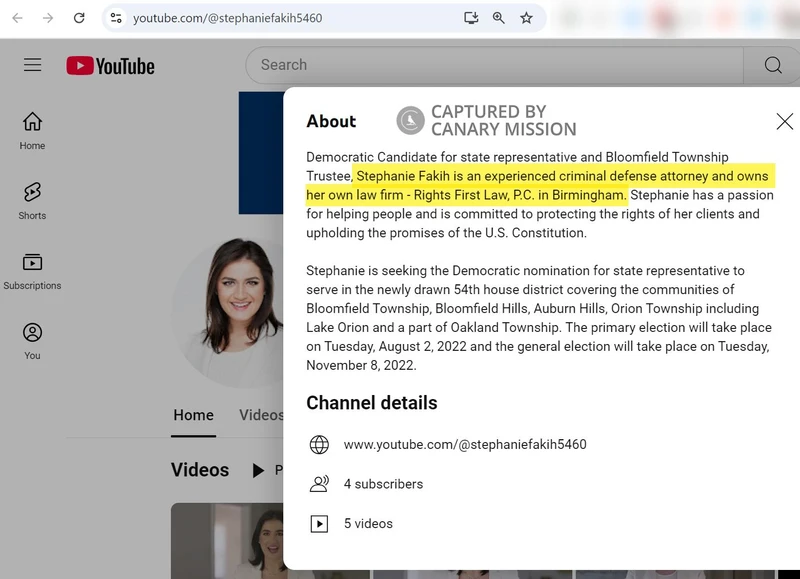Viewport: 800px width, 579px height.
Task: Open the You section in sidebar
Action: (x=32, y=341)
